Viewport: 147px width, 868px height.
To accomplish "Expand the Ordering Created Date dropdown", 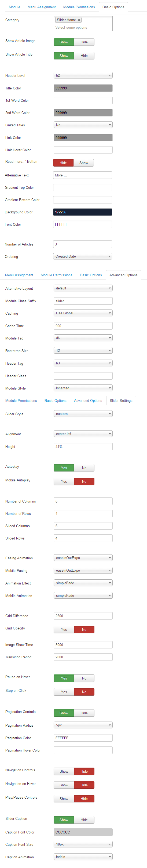I will pyautogui.click(x=82, y=256).
